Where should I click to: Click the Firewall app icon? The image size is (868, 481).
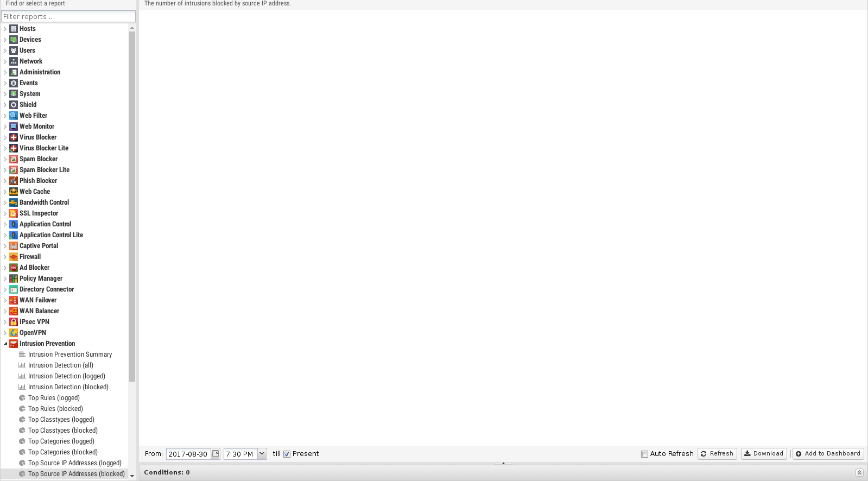tap(14, 257)
